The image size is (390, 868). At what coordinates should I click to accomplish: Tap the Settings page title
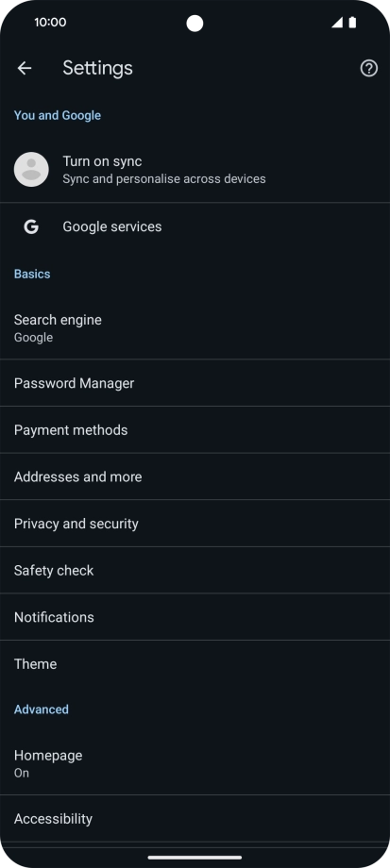tap(97, 68)
